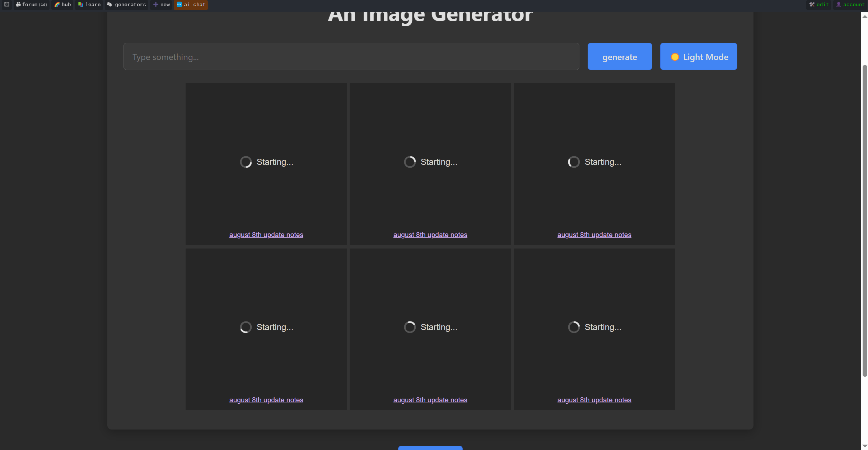Click the Type something prompt field
Image resolution: width=868 pixels, height=450 pixels.
pos(351,57)
